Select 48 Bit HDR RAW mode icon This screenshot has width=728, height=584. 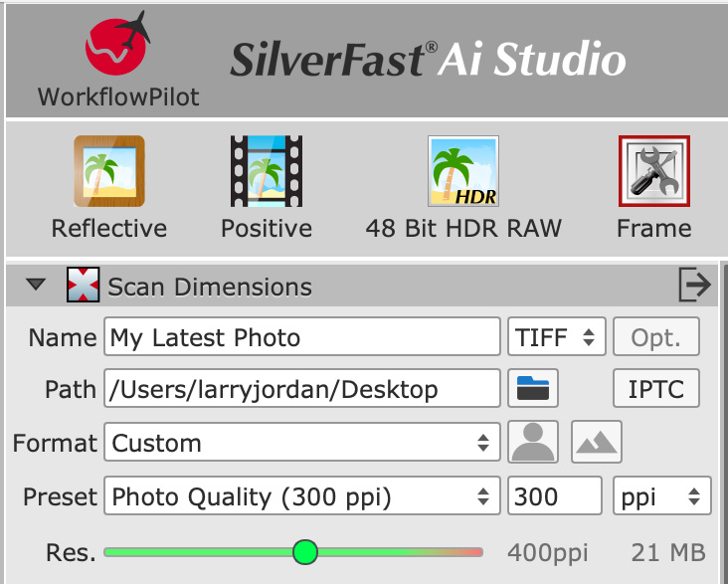[x=463, y=171]
